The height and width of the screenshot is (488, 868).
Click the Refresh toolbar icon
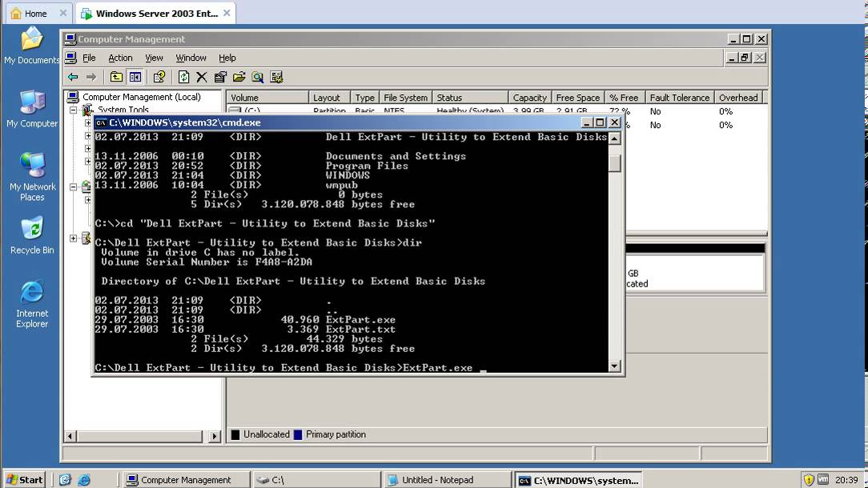pyautogui.click(x=183, y=77)
